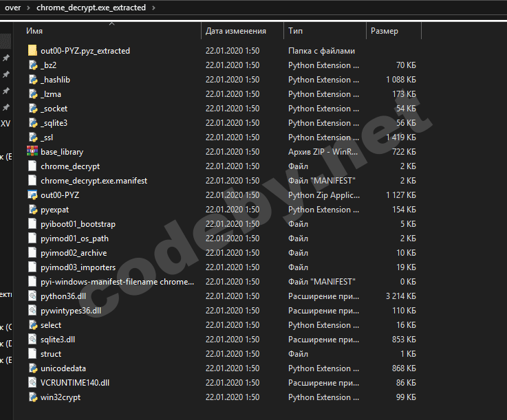Click the pyexpat file icon
This screenshot has width=507, height=420.
pyautogui.click(x=32, y=210)
